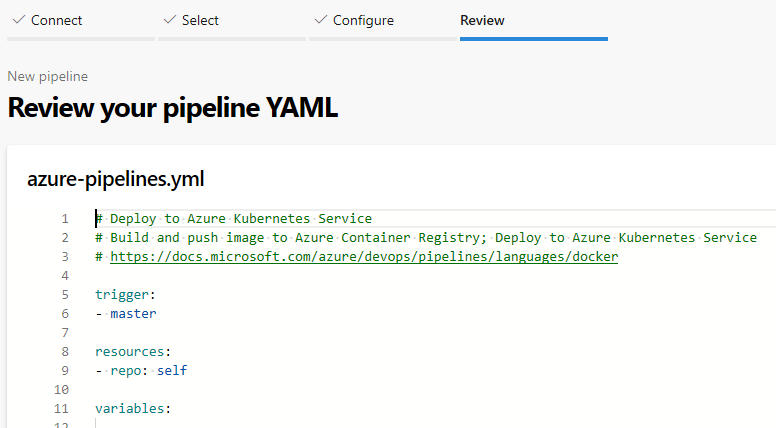
Task: Go to the Configure step tab
Action: 383,21
